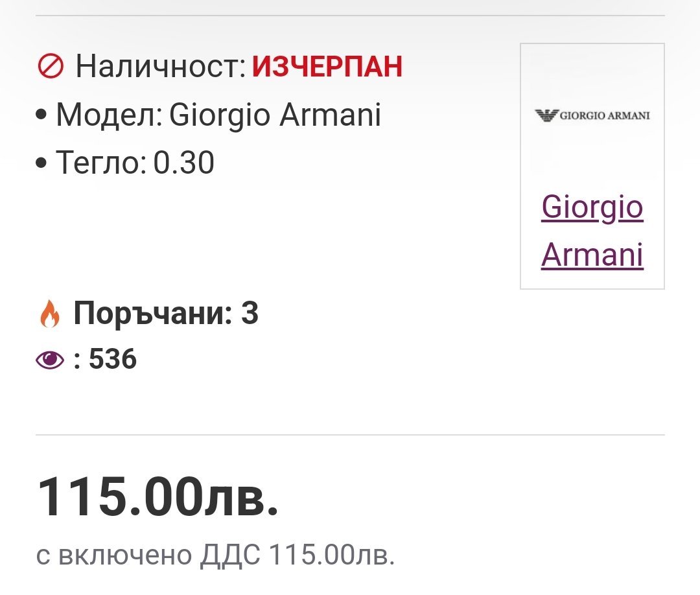Click the red ИЗЧЕРПАН status text
This screenshot has width=700, height=595.
[x=327, y=66]
